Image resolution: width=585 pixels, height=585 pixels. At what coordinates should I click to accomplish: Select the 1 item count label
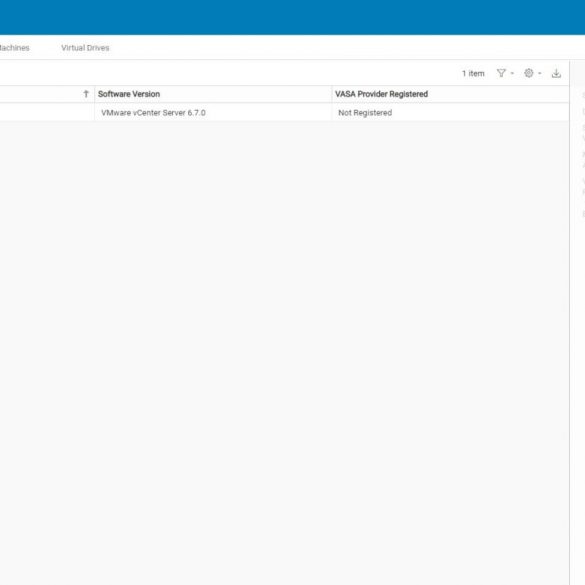click(x=473, y=73)
